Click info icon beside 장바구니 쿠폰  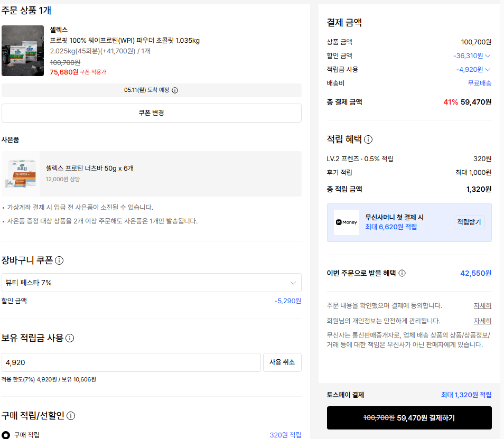click(x=59, y=260)
